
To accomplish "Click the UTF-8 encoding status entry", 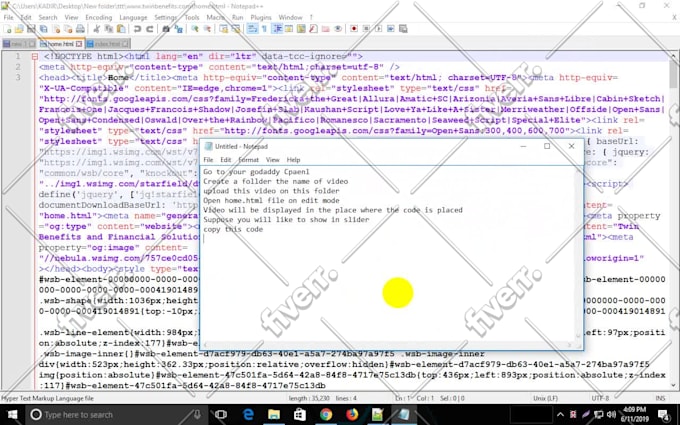I will 600,398.
